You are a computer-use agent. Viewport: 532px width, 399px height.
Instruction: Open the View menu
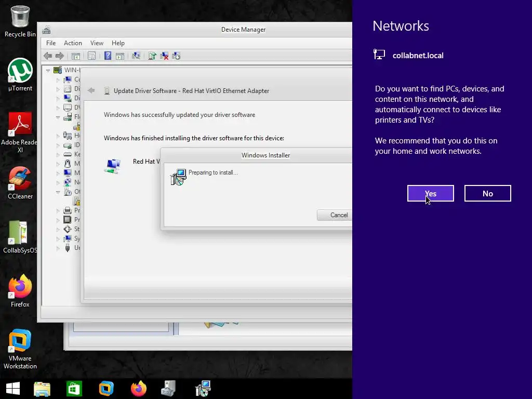97,43
